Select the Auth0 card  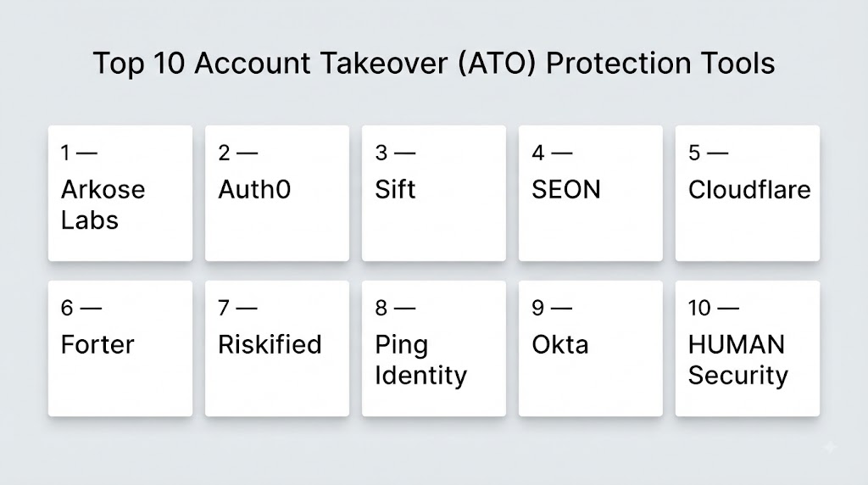[277, 193]
